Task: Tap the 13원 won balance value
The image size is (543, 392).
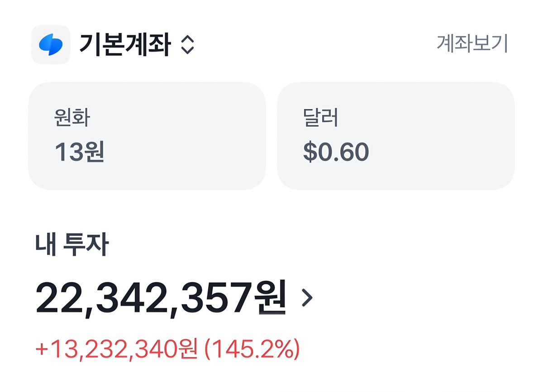Action: coord(79,152)
